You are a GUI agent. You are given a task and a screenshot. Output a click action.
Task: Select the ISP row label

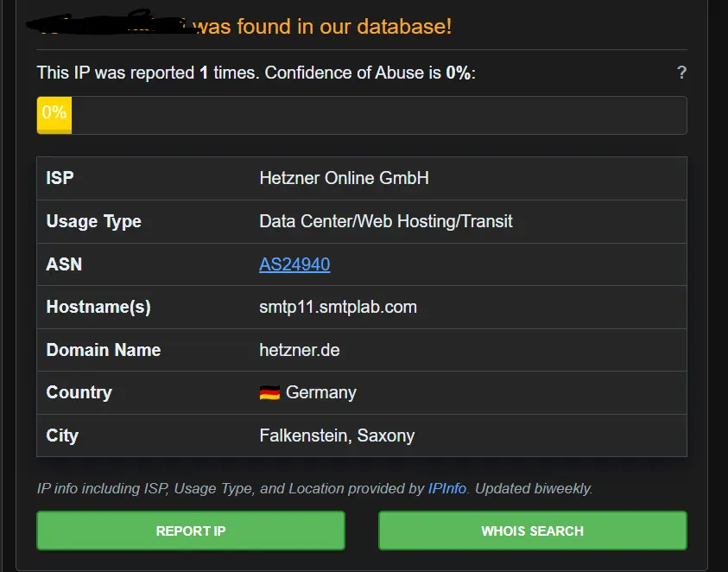click(59, 179)
